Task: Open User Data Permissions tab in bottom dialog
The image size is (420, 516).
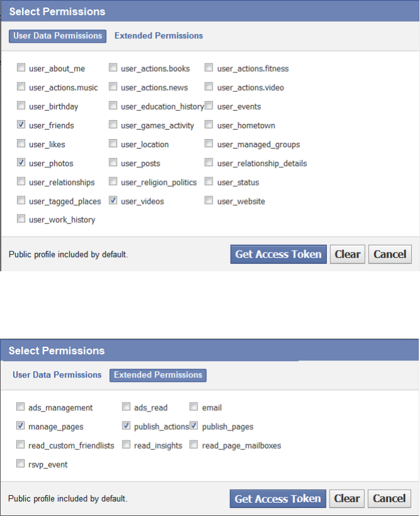Action: 57,375
